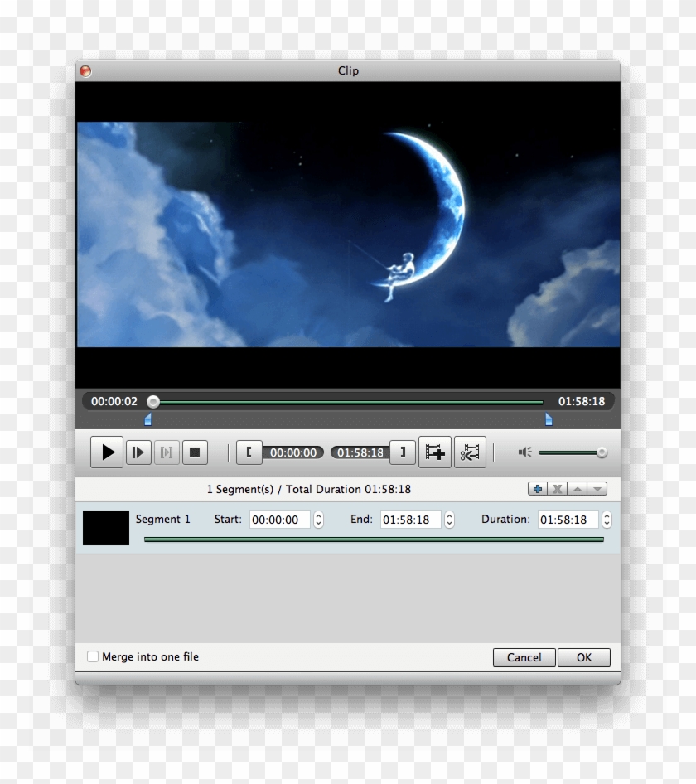This screenshot has width=696, height=784.
Task: Mute audio via the speaker icon
Action: tap(525, 452)
